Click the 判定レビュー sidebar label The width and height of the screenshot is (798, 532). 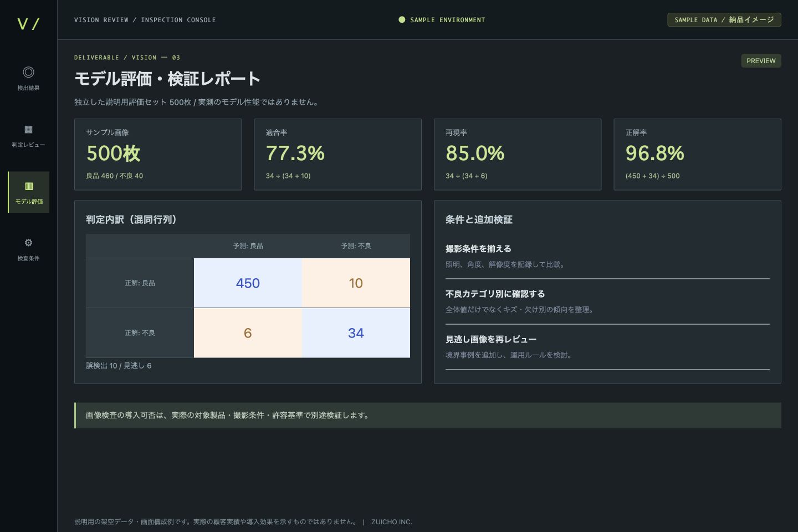pos(28,145)
